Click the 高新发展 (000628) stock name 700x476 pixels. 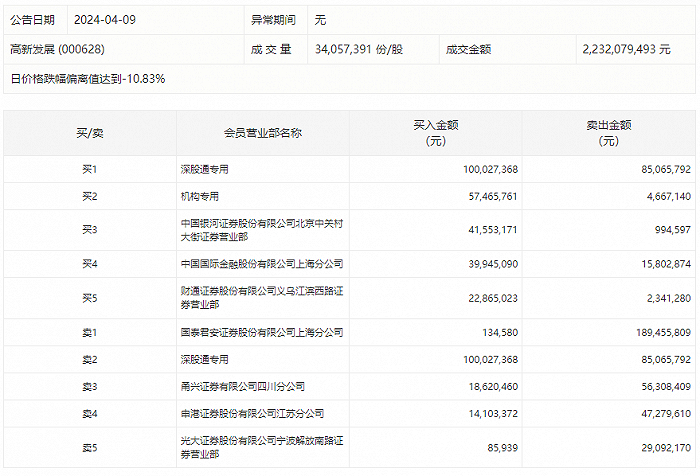tap(58, 48)
